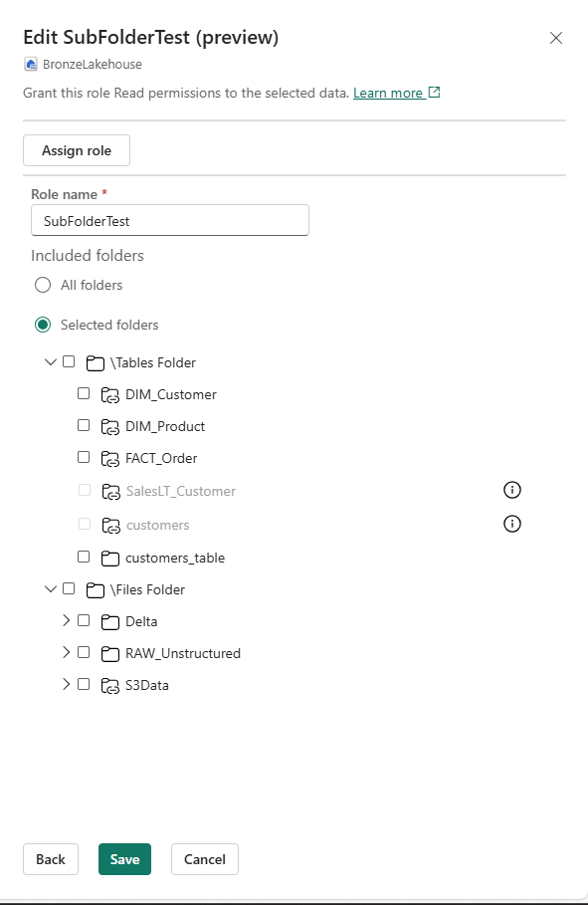This screenshot has height=905, width=588.
Task: Click the info icon beside customers
Action: [x=511, y=524]
